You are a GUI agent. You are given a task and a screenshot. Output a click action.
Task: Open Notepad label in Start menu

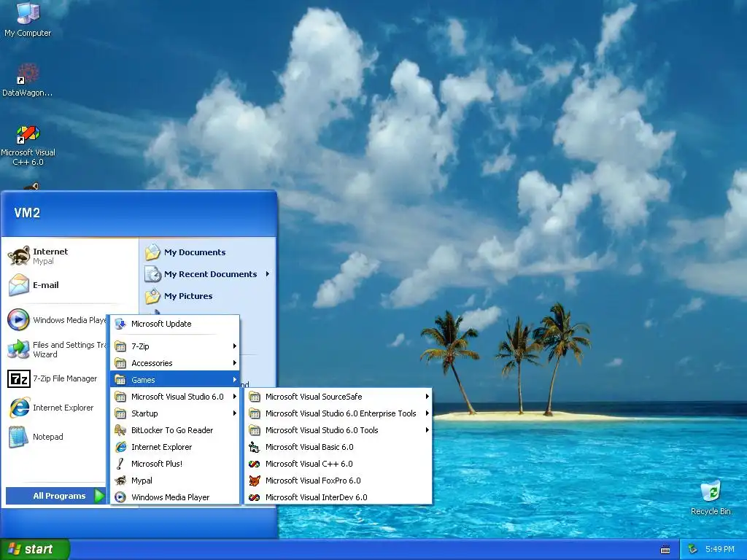[47, 437]
